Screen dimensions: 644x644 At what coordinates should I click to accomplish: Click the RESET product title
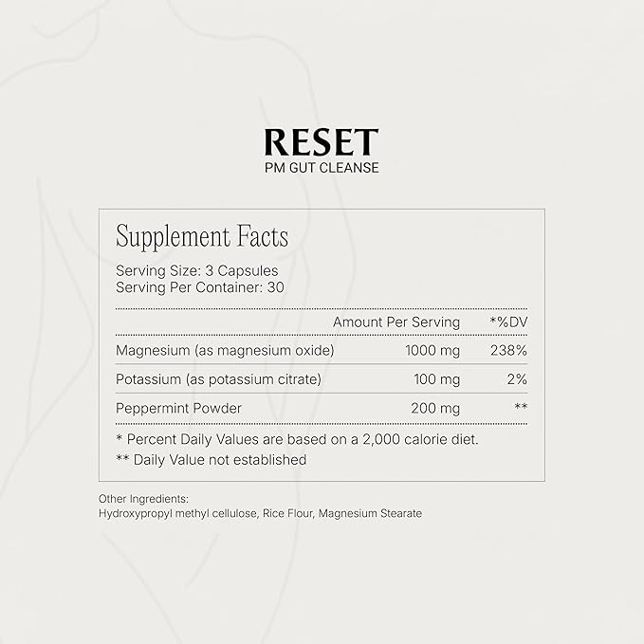click(x=322, y=141)
